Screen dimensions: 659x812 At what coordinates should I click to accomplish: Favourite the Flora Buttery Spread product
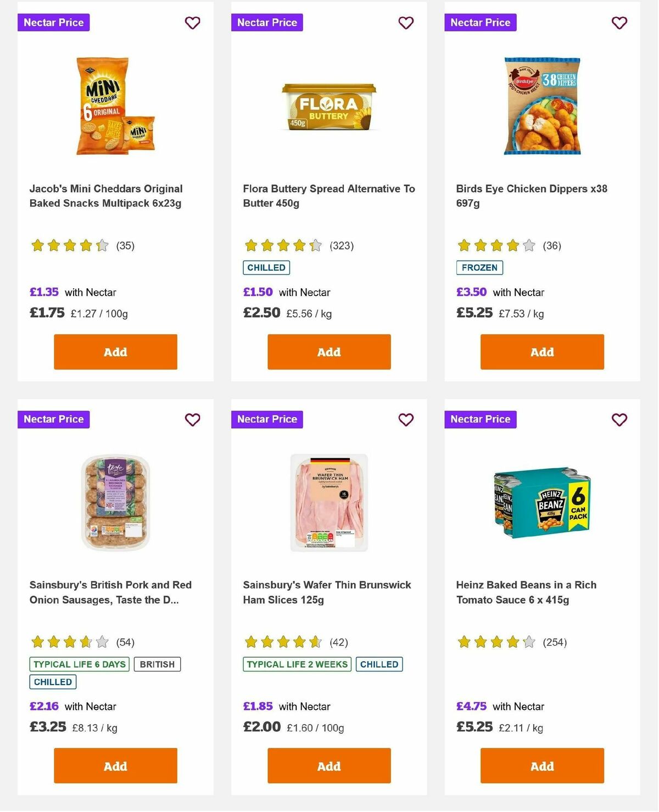click(406, 23)
